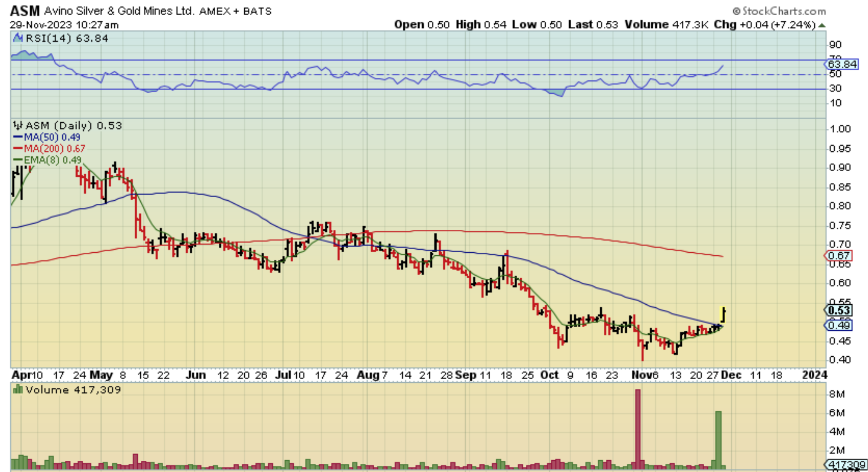The image size is (868, 472).
Task: Click the Volume histogram icon
Action: click(18, 390)
